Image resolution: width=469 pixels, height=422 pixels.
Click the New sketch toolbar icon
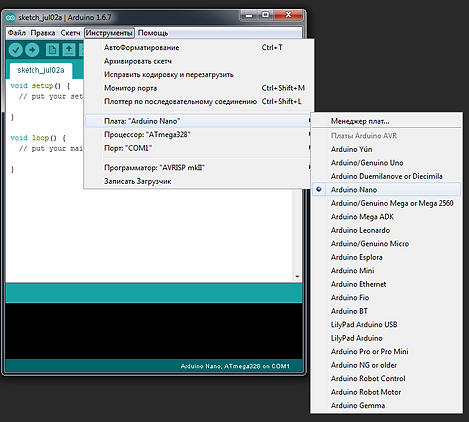click(52, 50)
